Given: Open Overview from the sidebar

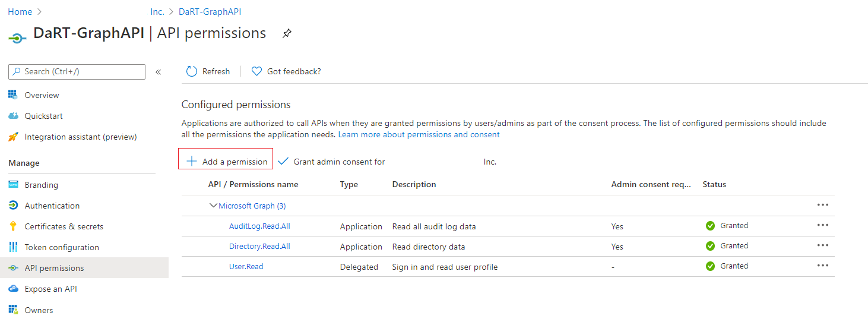Looking at the screenshot, I should pyautogui.click(x=42, y=95).
